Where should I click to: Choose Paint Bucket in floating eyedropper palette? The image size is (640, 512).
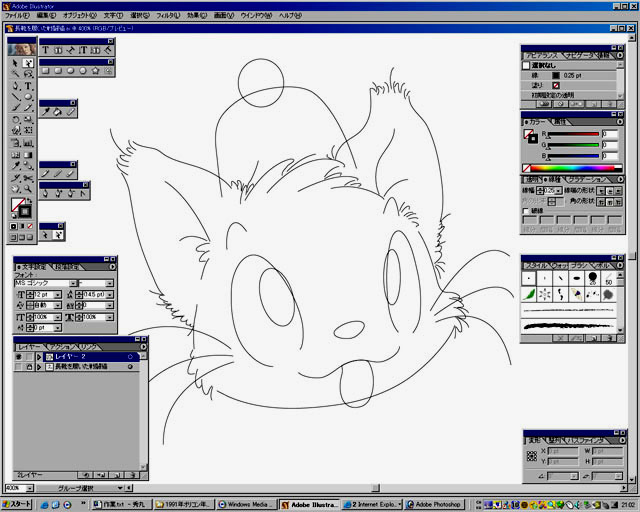pos(58,111)
